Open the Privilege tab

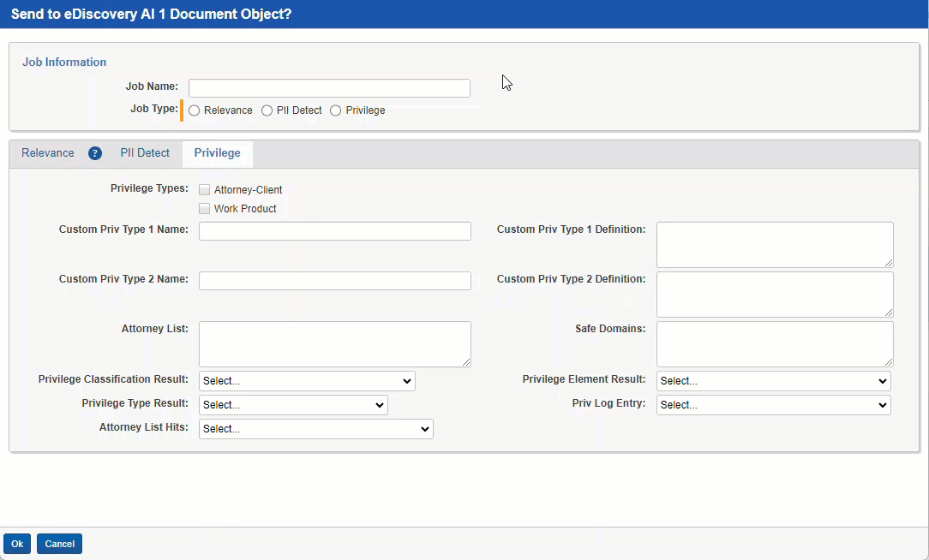click(217, 152)
